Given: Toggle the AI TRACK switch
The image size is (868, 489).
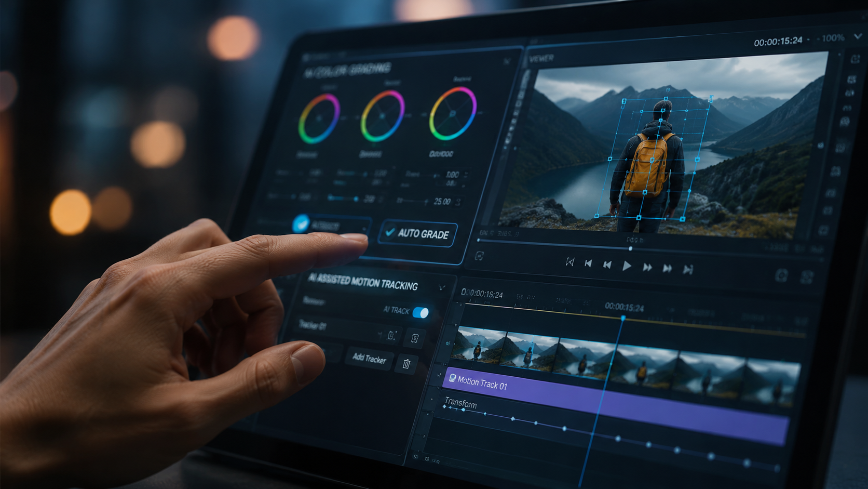Looking at the screenshot, I should click(421, 312).
